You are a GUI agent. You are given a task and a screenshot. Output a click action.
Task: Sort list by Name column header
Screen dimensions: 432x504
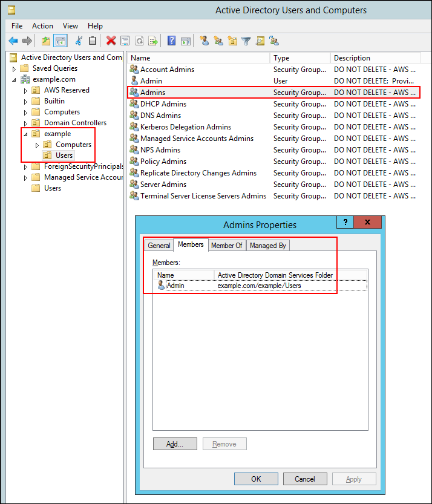click(x=198, y=58)
